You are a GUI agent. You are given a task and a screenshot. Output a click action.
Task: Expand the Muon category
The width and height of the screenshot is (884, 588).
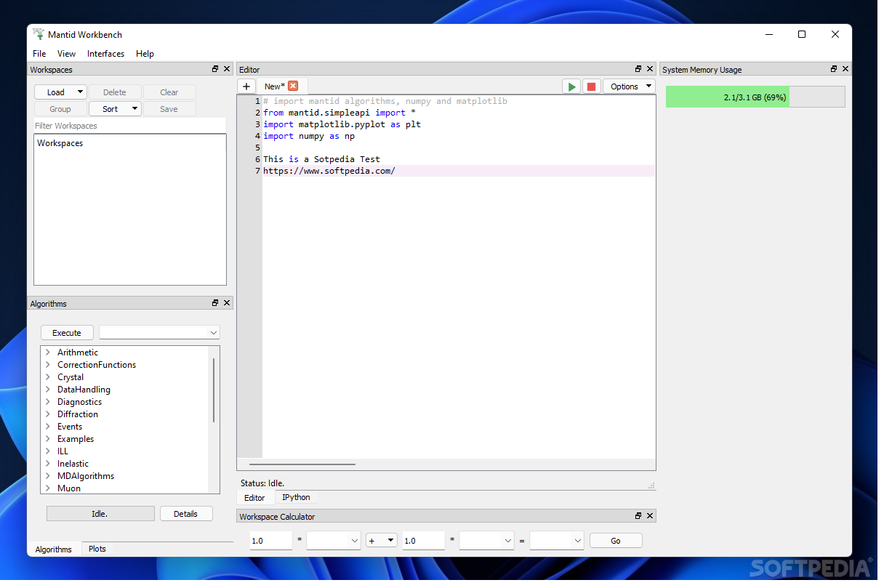48,488
